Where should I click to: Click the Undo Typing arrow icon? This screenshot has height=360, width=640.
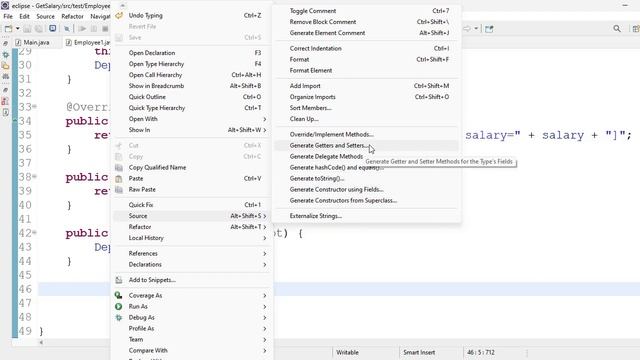click(x=119, y=16)
